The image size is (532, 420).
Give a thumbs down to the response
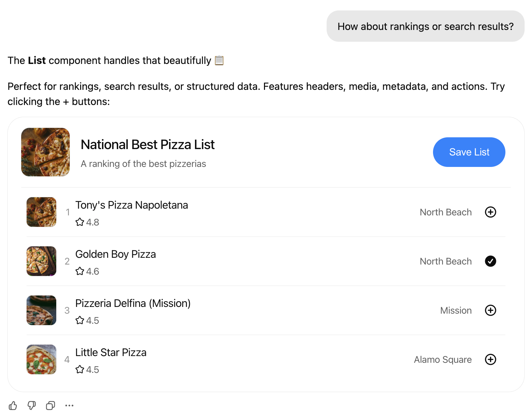click(x=32, y=406)
